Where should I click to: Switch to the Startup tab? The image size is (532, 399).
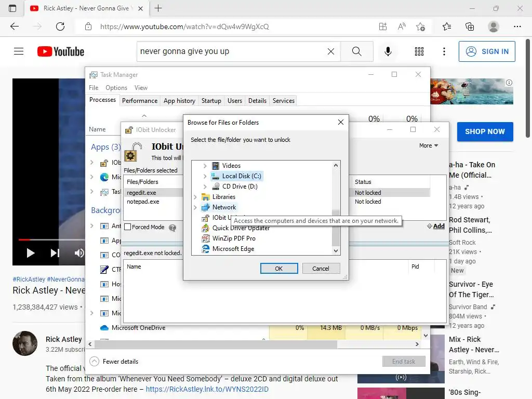point(211,101)
